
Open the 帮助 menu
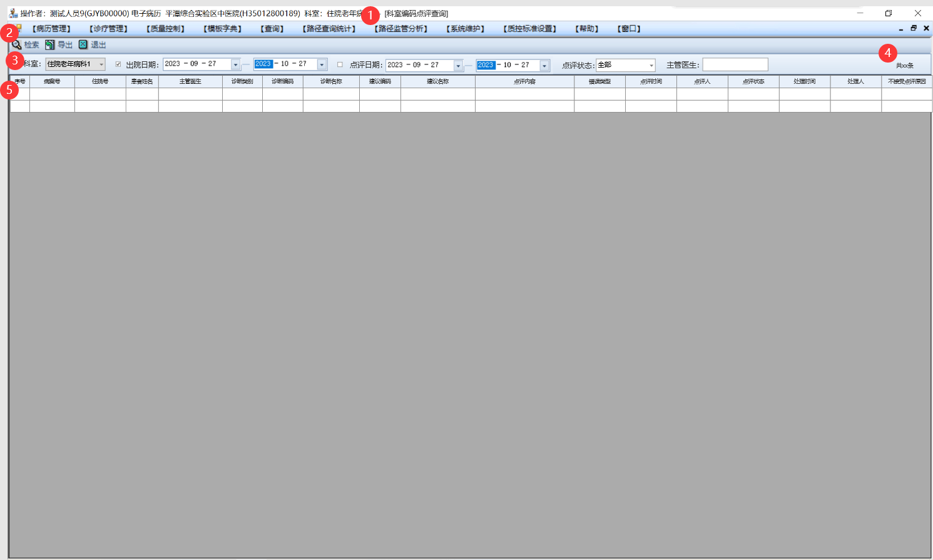tap(587, 29)
